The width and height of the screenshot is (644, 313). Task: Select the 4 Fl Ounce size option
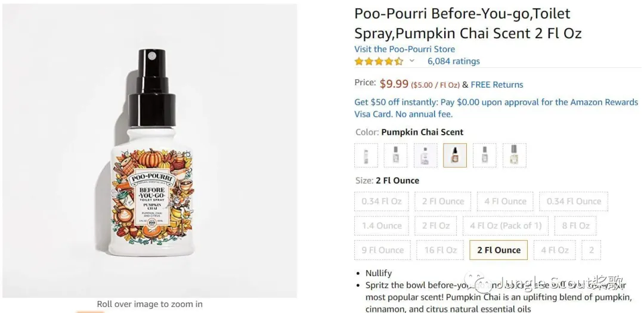point(505,202)
